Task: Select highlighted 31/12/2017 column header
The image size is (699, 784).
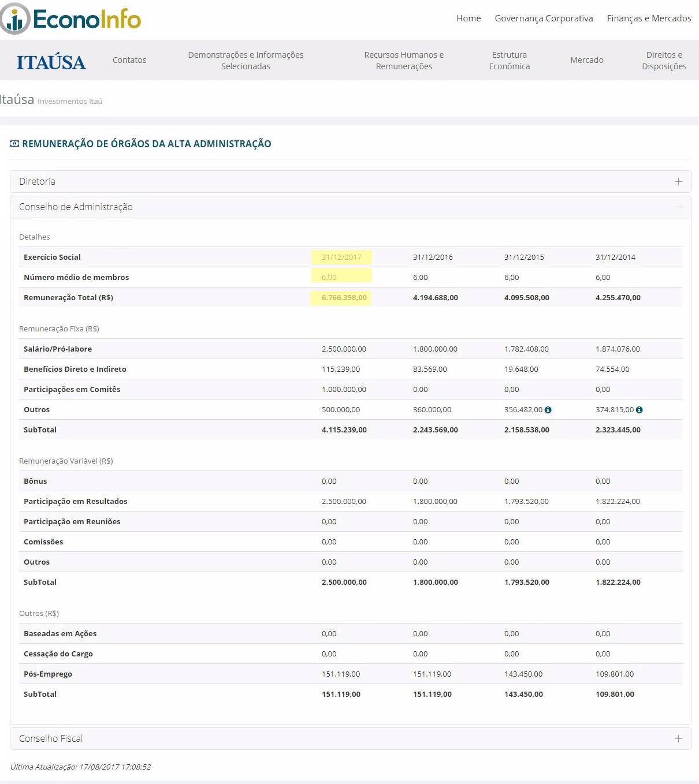Action: pyautogui.click(x=341, y=257)
